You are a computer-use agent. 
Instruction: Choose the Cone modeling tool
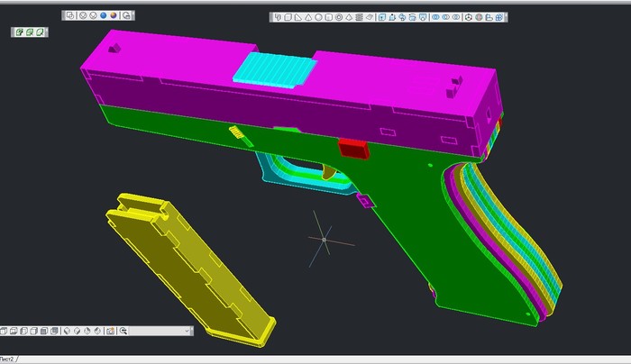click(x=308, y=16)
